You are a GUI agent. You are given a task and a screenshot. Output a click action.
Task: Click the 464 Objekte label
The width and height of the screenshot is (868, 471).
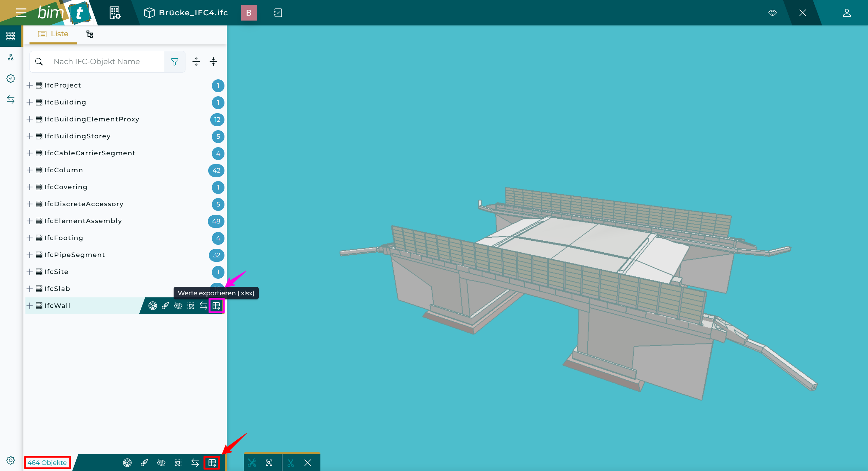(47, 463)
